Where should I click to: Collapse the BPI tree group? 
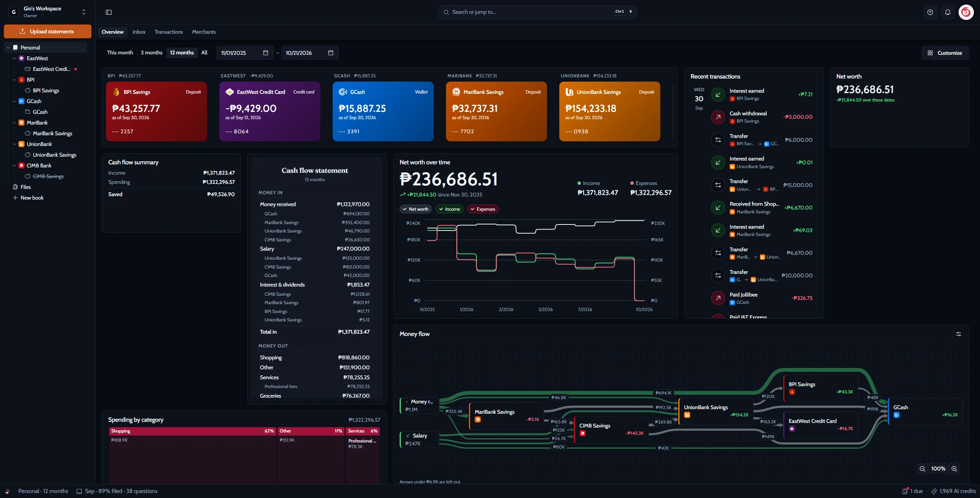(x=15, y=80)
